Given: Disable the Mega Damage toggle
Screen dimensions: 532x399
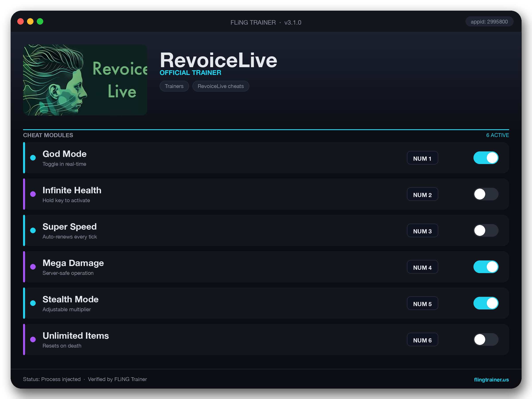Looking at the screenshot, I should (486, 267).
